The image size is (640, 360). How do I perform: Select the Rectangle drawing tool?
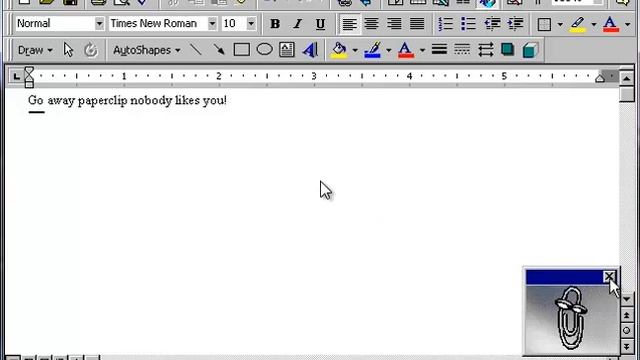click(x=242, y=50)
